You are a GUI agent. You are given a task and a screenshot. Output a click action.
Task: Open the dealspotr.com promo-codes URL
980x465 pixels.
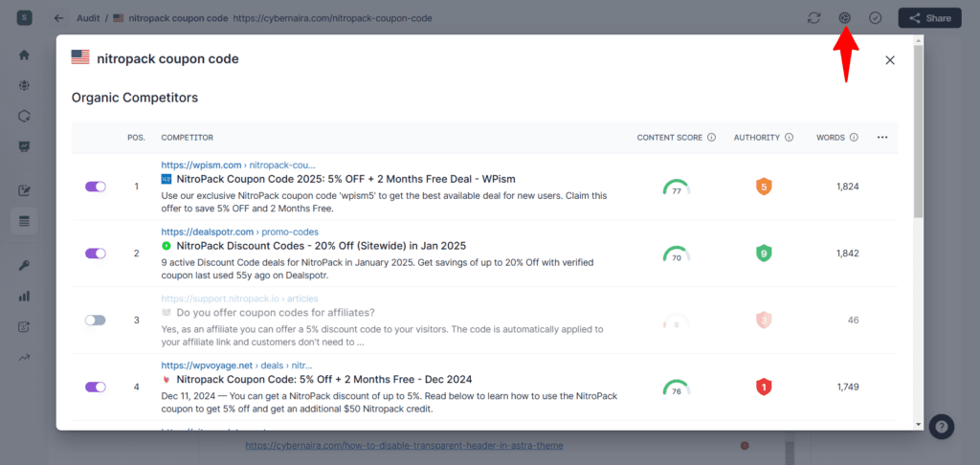pyautogui.click(x=240, y=232)
